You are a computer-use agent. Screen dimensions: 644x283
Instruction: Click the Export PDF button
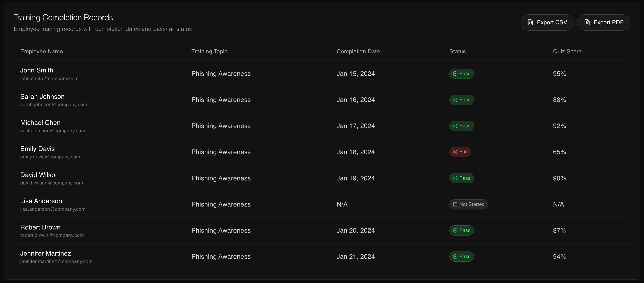click(603, 22)
